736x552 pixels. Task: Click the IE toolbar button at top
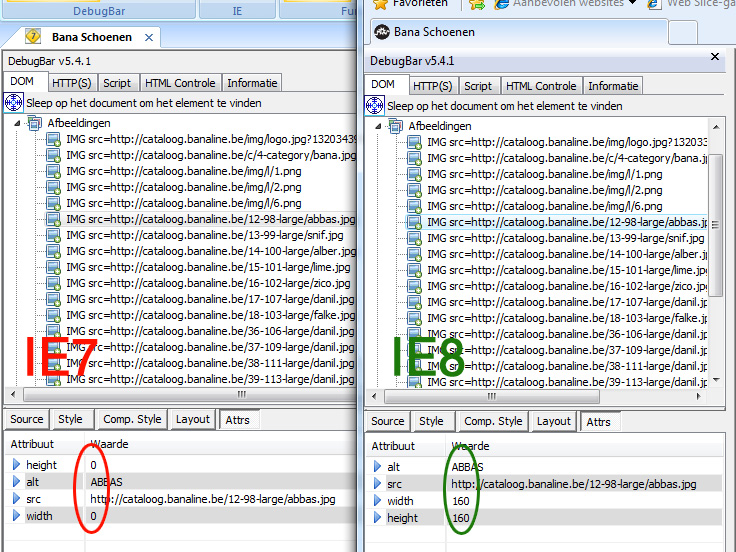tap(238, 9)
